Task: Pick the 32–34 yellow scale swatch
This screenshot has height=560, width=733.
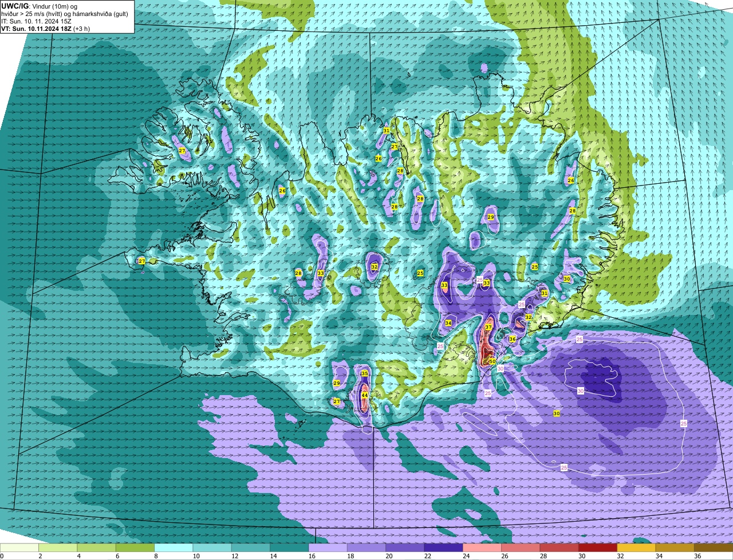Action: [636, 548]
